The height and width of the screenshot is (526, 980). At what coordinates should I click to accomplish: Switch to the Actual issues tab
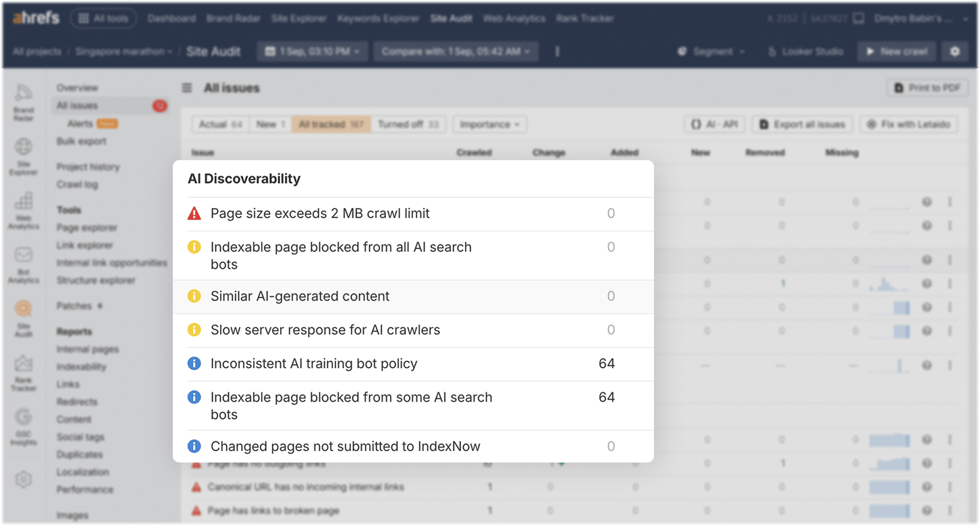click(x=221, y=124)
